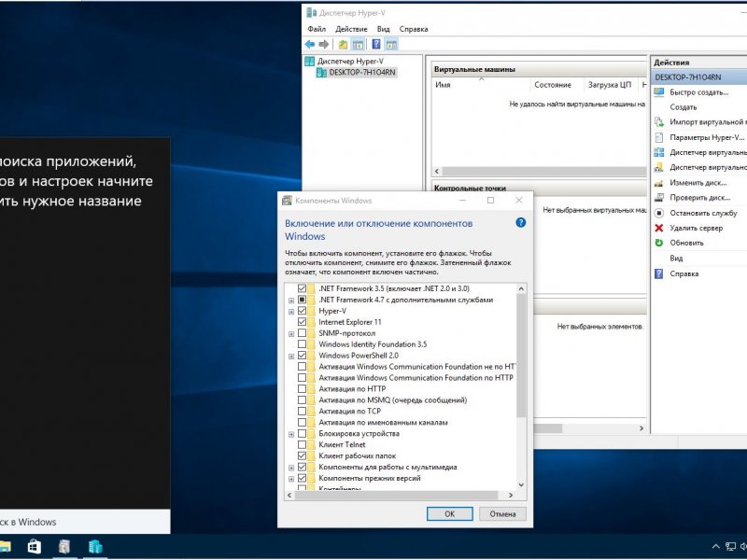
Task: Select Диспетчер Hyper-V root tree node
Action: [x=350, y=61]
